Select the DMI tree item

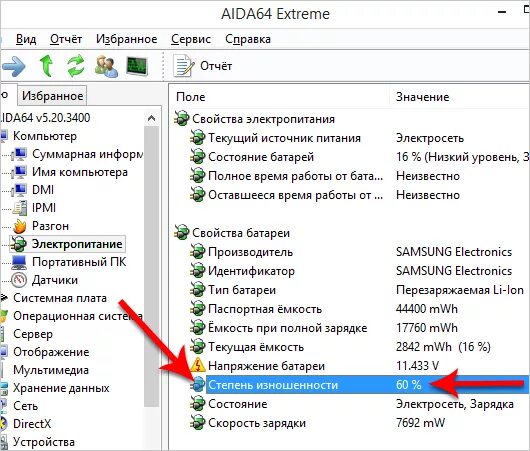(x=43, y=190)
